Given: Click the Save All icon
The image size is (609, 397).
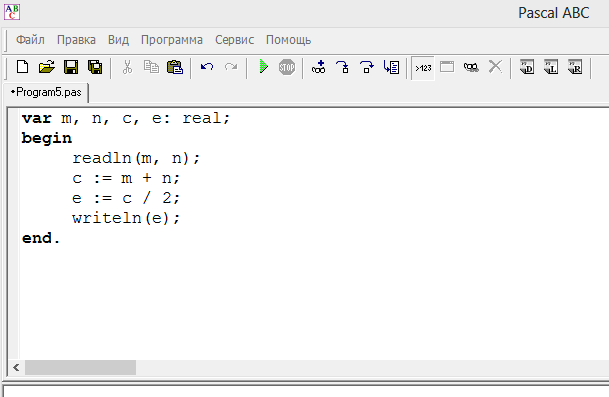Looking at the screenshot, I should click(95, 67).
